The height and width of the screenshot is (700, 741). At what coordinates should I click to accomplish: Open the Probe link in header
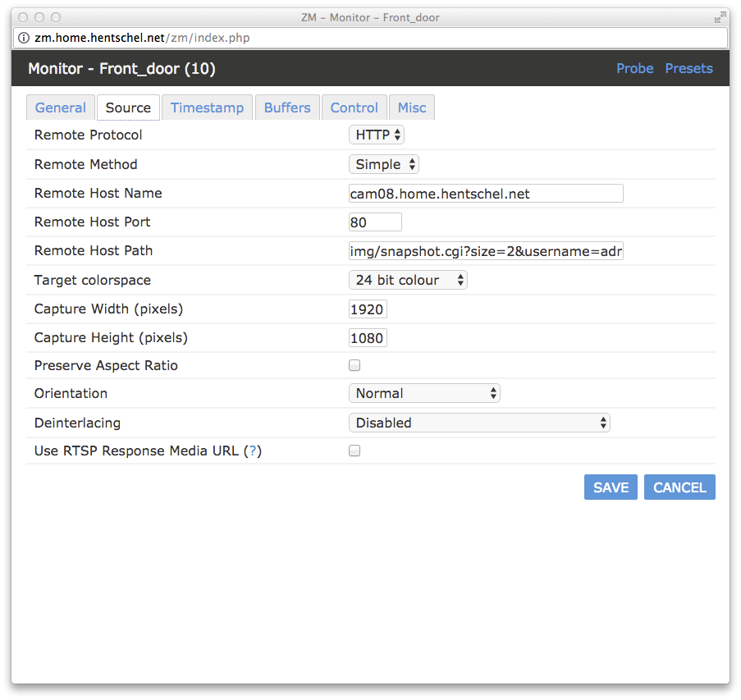click(634, 69)
